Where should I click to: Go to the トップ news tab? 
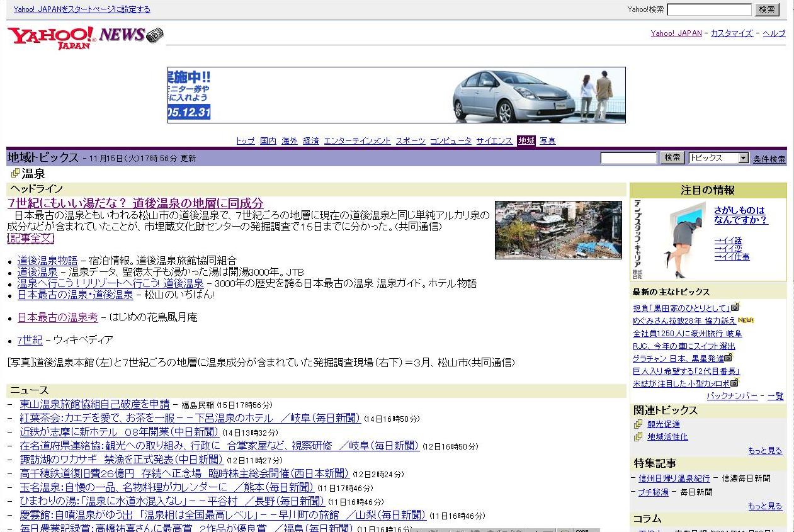[245, 141]
